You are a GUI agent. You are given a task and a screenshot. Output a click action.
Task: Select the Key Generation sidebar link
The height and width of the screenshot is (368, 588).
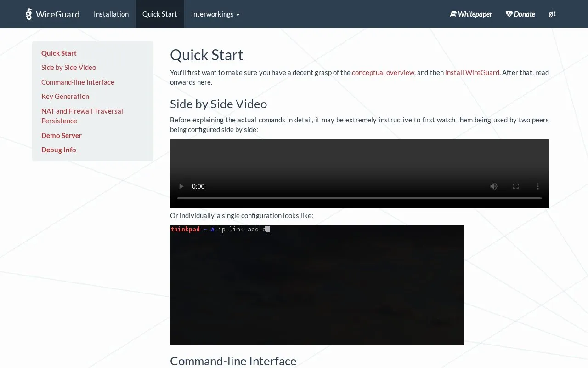point(65,97)
